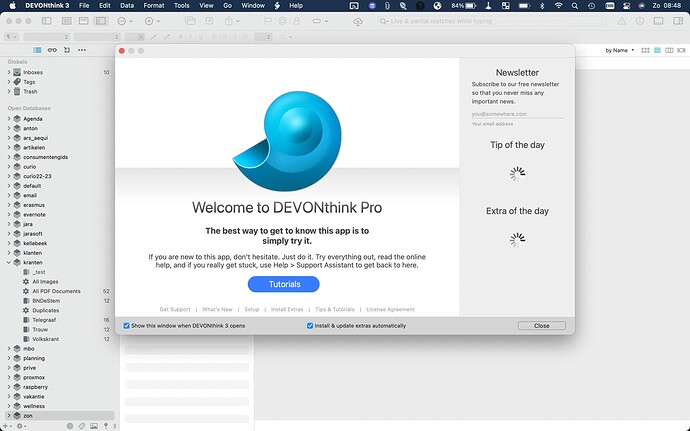Select the highlighted view mode button in the toolbar

coord(101,21)
